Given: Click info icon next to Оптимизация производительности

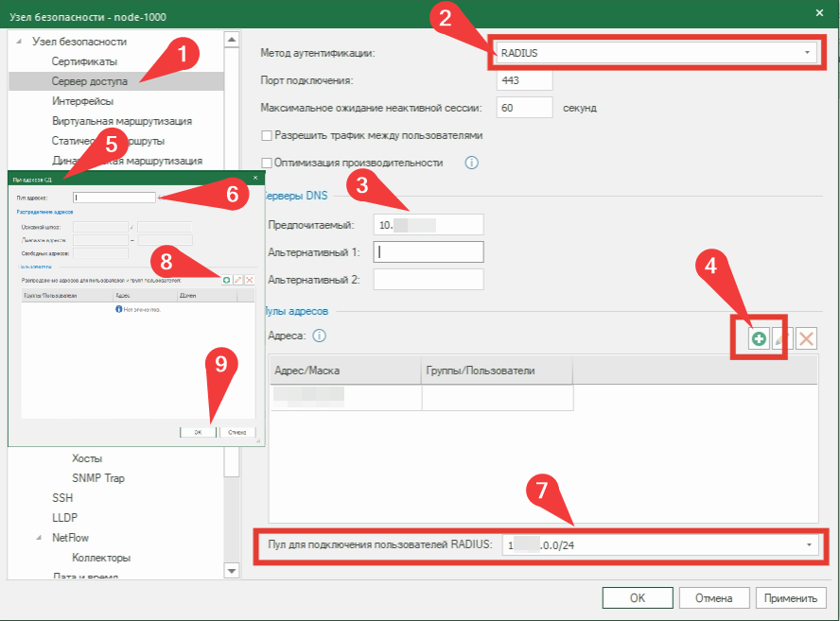Looking at the screenshot, I should [x=471, y=163].
